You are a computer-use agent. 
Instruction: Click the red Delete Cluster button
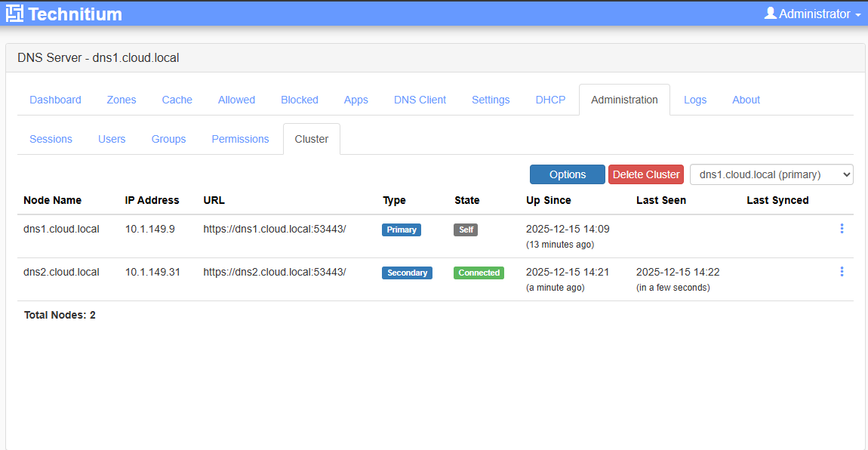(646, 174)
